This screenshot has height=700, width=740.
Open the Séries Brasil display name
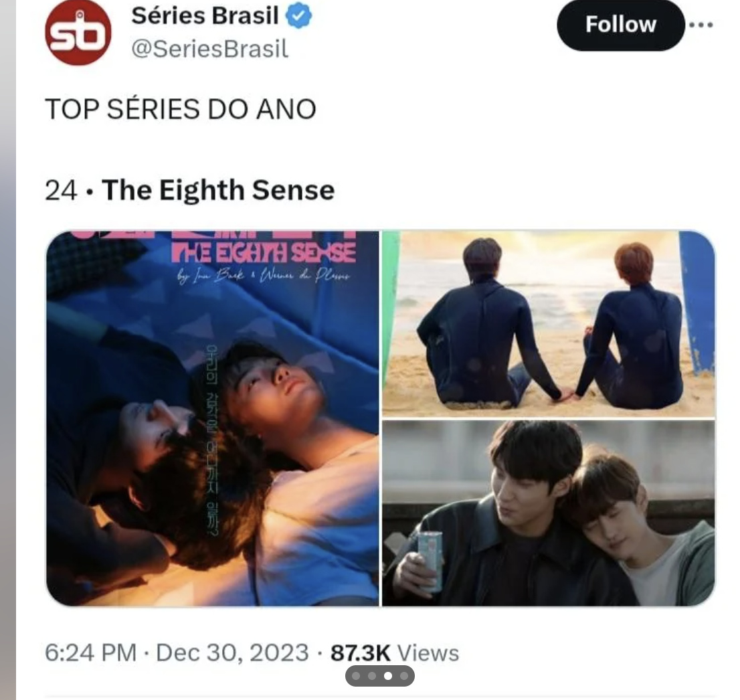click(205, 15)
